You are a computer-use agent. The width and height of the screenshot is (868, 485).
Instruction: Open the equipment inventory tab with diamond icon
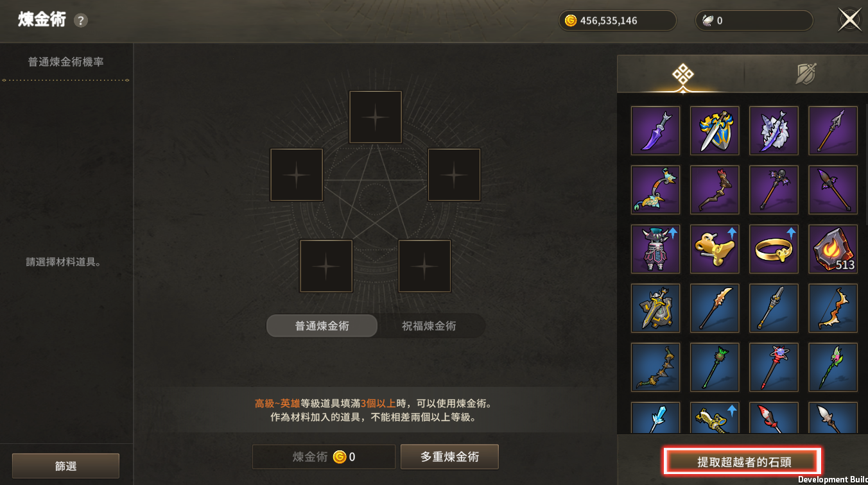click(682, 74)
